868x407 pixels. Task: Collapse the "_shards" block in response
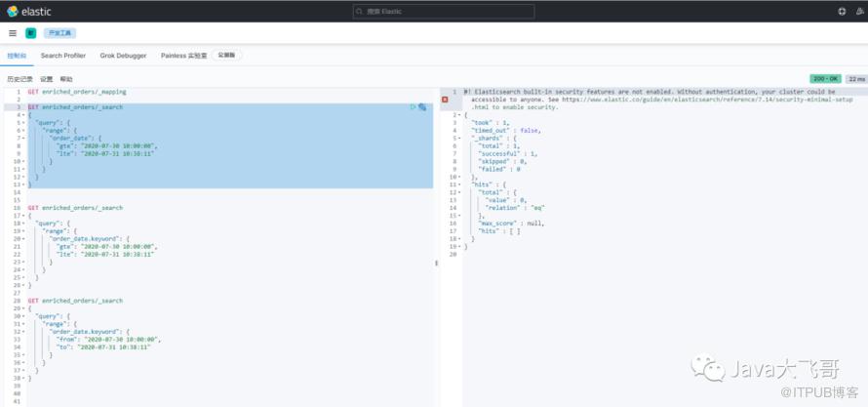click(456, 138)
